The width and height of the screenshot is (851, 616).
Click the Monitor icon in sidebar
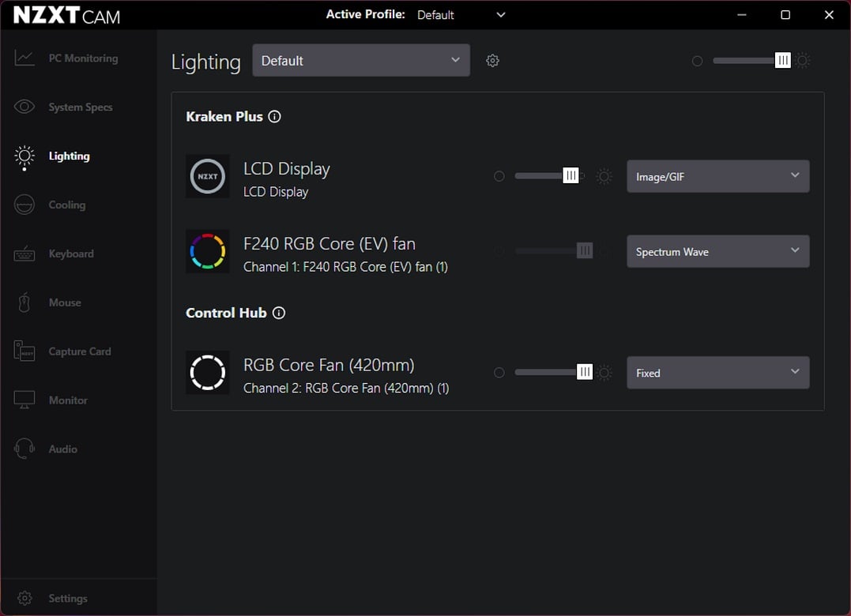24,400
